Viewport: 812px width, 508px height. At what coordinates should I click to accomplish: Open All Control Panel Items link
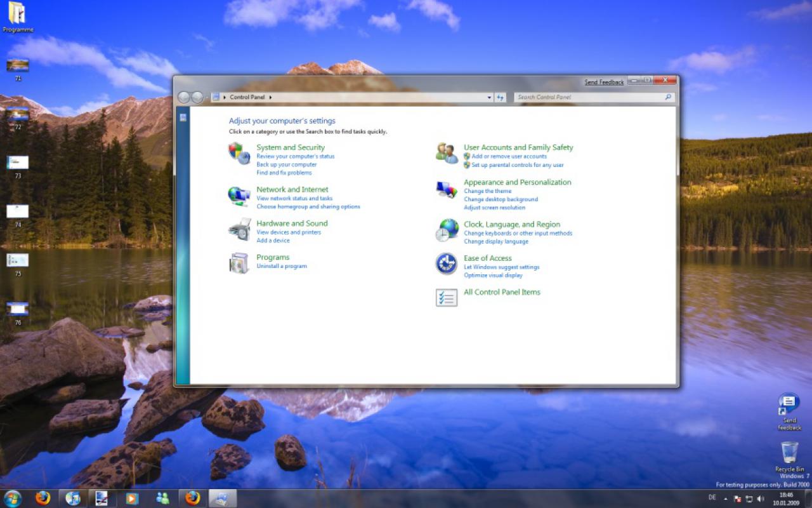point(502,292)
